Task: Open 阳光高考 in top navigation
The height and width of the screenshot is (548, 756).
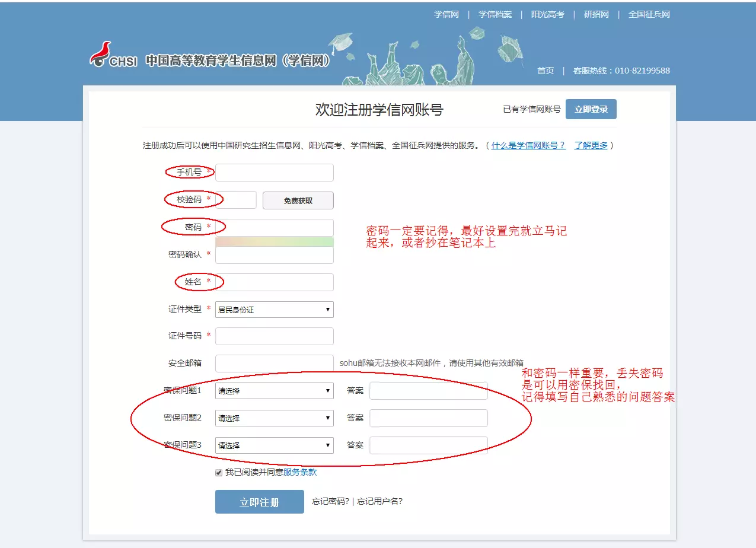Action: pyautogui.click(x=547, y=14)
